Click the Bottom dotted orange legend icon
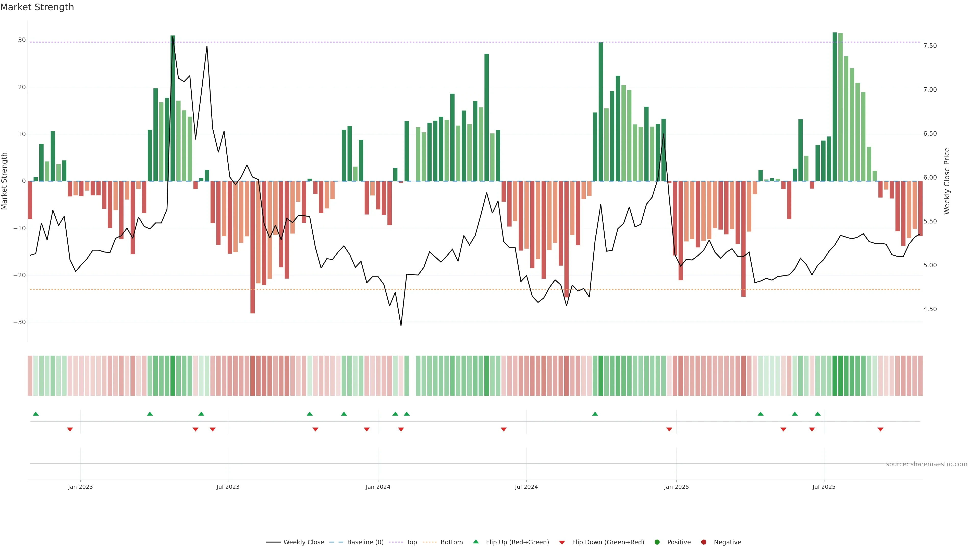980x551 pixels. [x=430, y=542]
